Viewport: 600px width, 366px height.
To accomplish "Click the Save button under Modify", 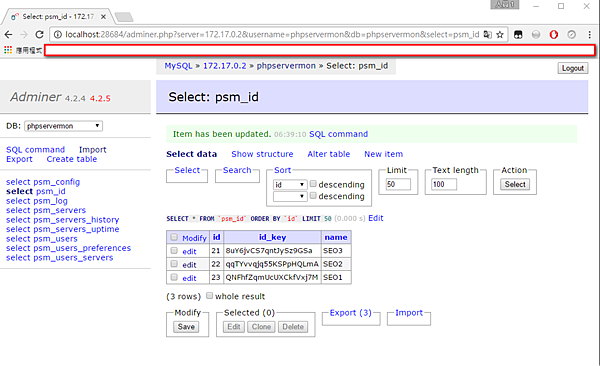I will pos(186,327).
